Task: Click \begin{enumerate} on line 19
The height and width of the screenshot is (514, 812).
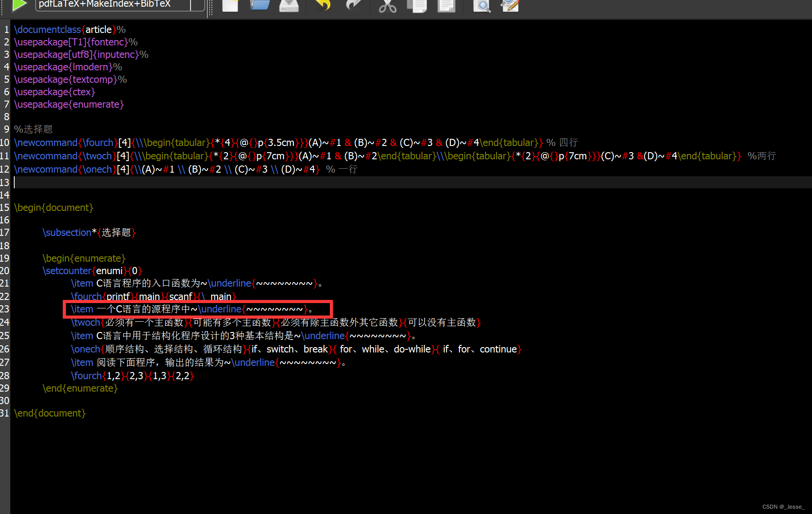Action: [x=84, y=258]
